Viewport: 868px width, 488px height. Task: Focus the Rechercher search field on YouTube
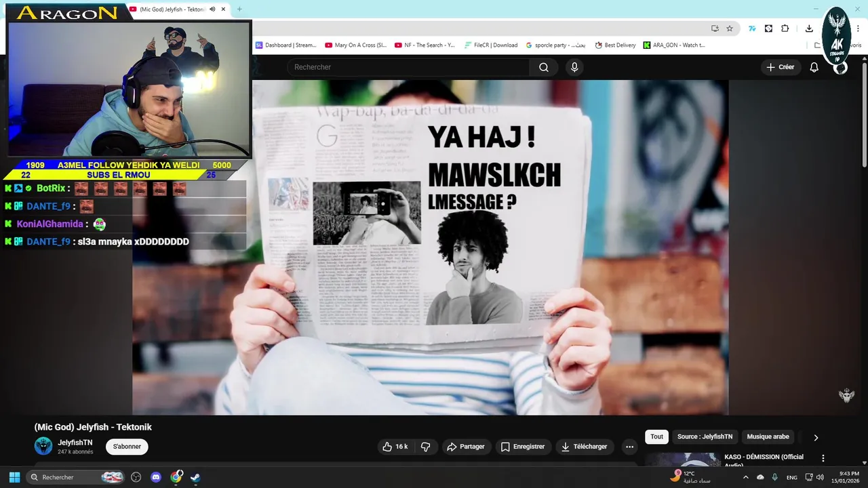pos(408,67)
